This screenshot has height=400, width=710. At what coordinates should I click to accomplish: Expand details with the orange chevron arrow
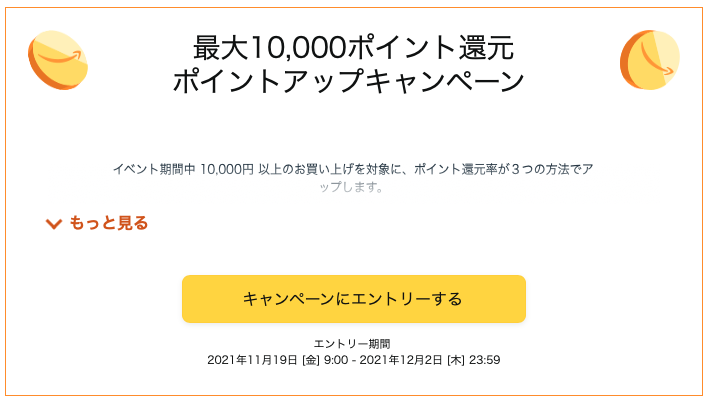pyautogui.click(x=54, y=224)
